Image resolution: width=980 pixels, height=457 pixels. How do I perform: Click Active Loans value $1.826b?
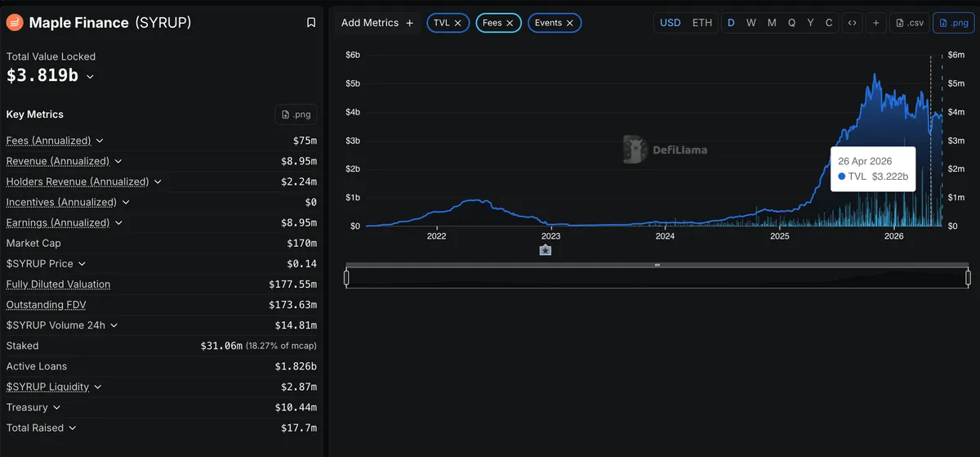click(296, 366)
